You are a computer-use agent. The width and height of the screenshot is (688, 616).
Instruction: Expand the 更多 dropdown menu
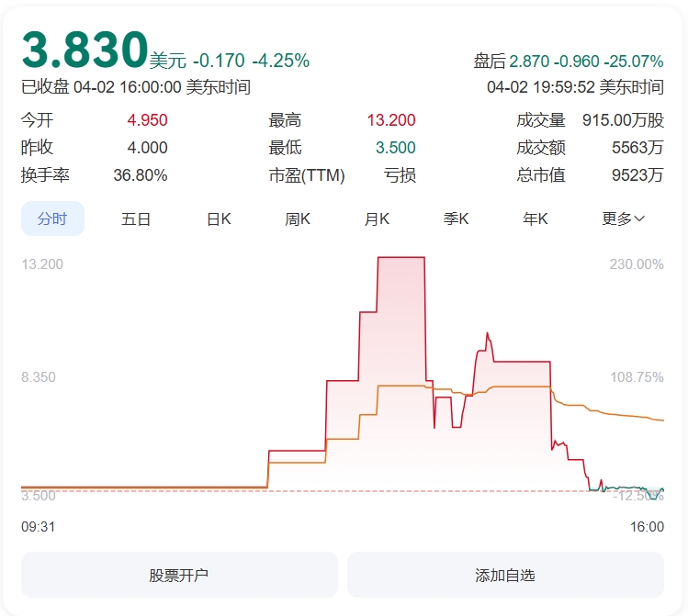(623, 218)
